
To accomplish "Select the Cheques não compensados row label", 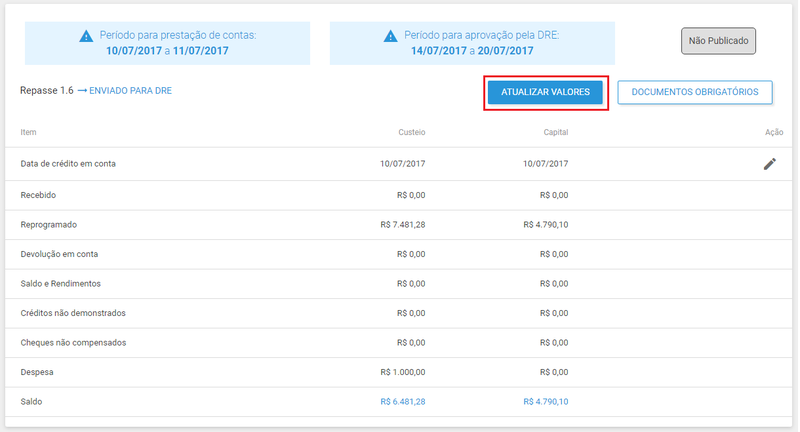I will pyautogui.click(x=73, y=343).
